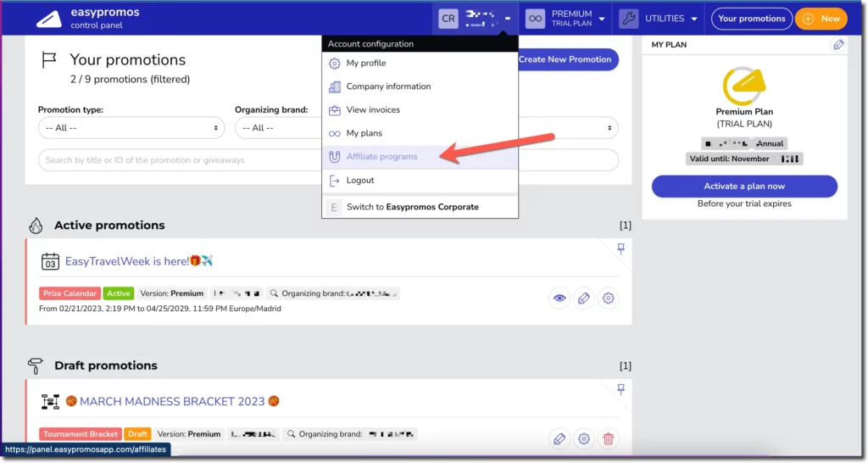Edit March Madness promotion with pencil icon
The height and width of the screenshot is (463, 868).
(559, 438)
